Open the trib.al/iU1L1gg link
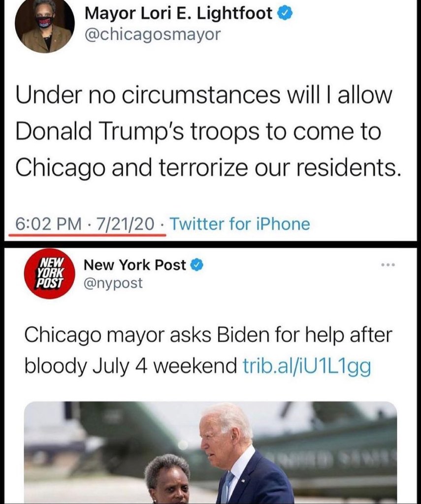Viewport: 421px width, 504px height. click(307, 366)
